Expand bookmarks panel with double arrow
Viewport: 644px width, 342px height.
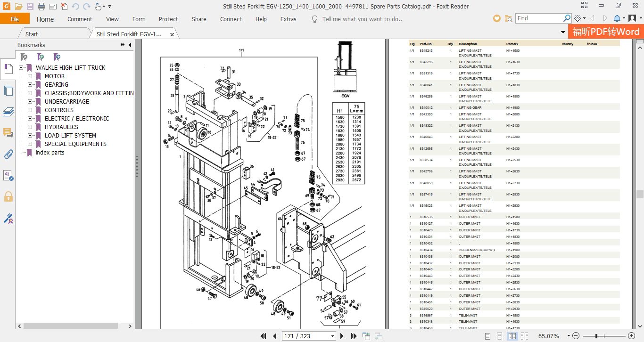[x=123, y=45]
